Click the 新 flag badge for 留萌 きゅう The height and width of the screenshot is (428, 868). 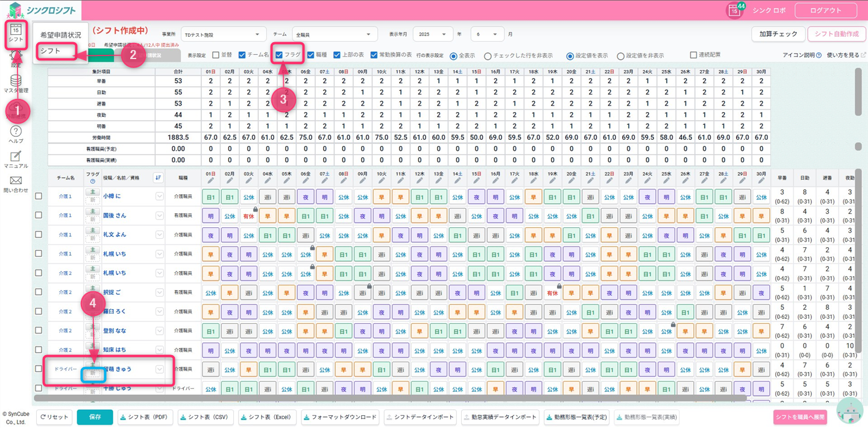tap(93, 374)
